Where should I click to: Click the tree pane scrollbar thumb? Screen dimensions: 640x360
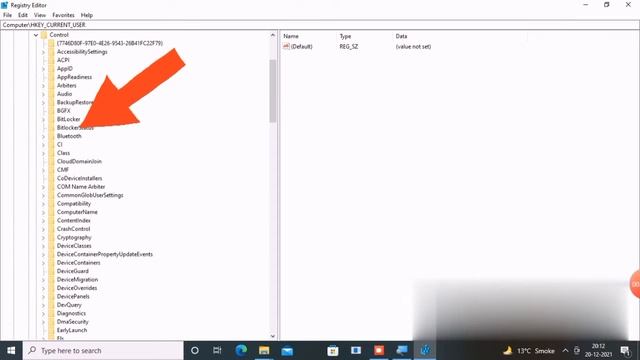coord(273,91)
